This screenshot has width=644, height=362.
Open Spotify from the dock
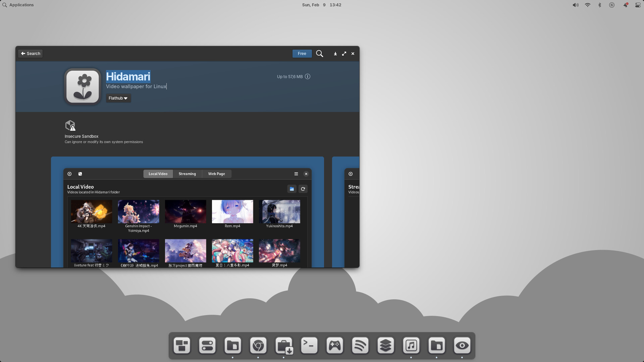(360, 346)
